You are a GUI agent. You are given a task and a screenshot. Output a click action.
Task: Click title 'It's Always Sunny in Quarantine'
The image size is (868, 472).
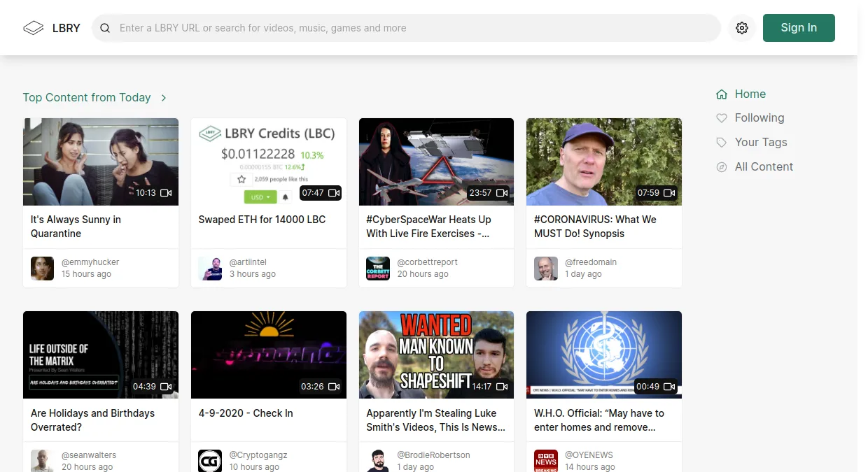point(76,227)
